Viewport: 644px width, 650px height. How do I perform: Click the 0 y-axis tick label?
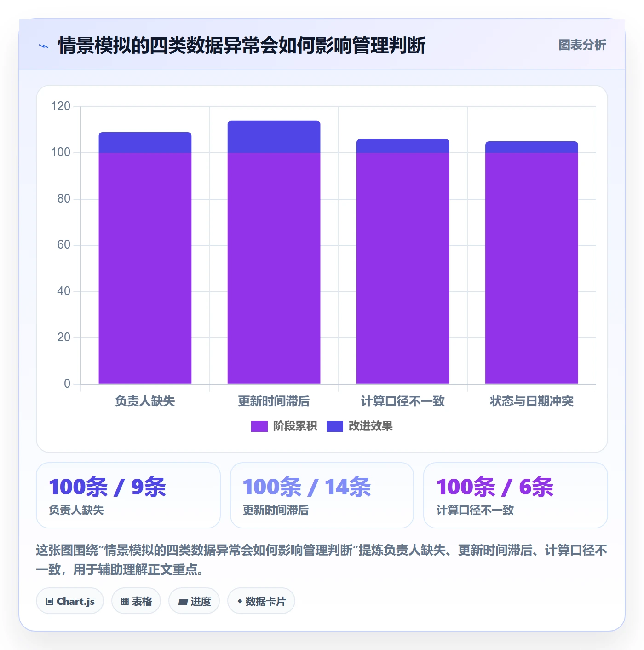(67, 384)
